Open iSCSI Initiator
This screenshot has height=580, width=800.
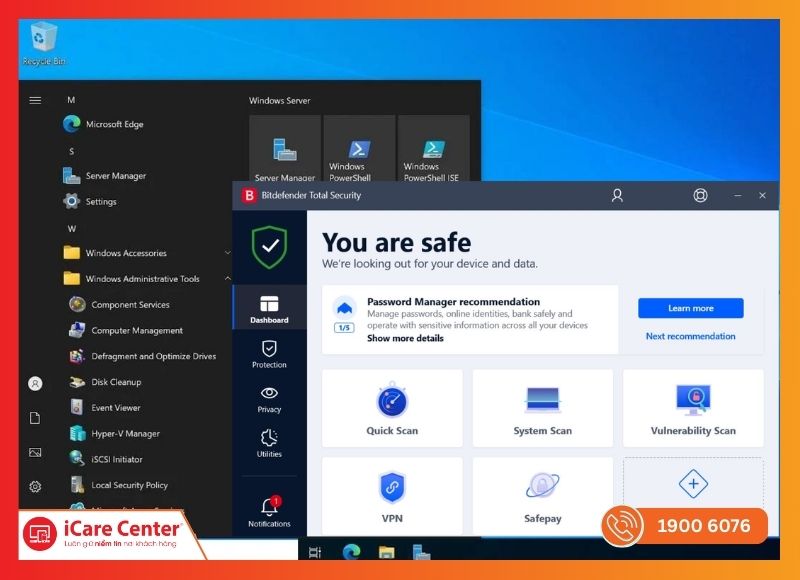(106, 459)
